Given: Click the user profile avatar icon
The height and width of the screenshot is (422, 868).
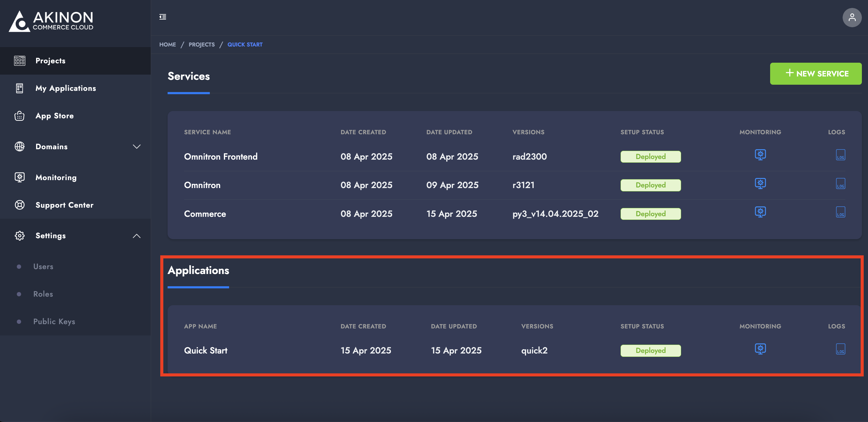Looking at the screenshot, I should (852, 17).
